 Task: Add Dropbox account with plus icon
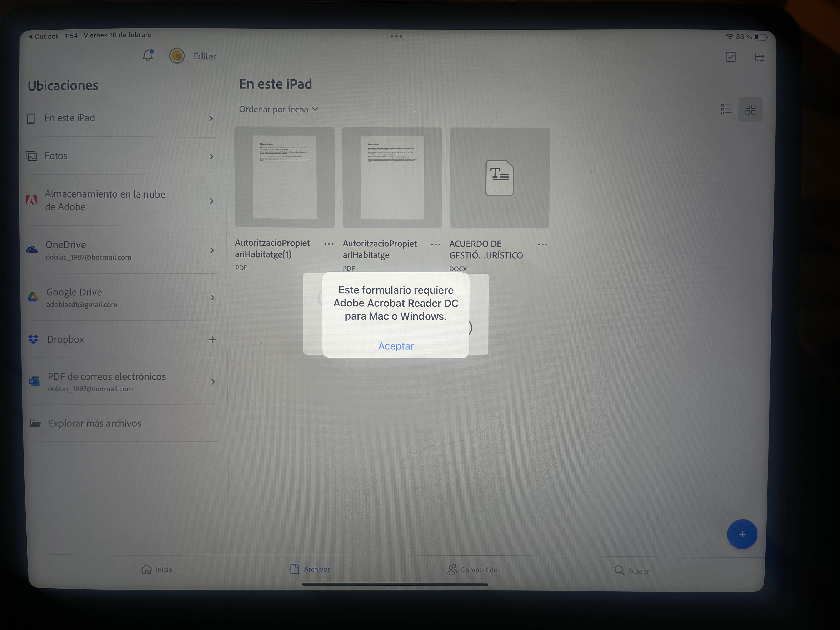(x=212, y=340)
